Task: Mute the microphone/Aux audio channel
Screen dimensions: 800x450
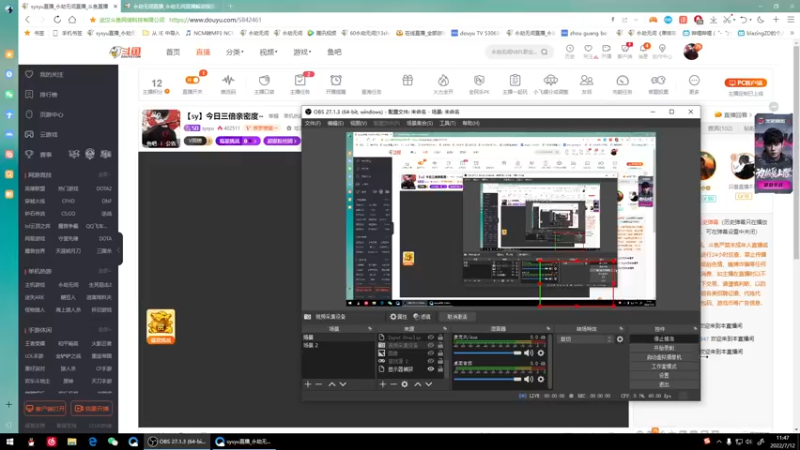Action: coord(529,353)
